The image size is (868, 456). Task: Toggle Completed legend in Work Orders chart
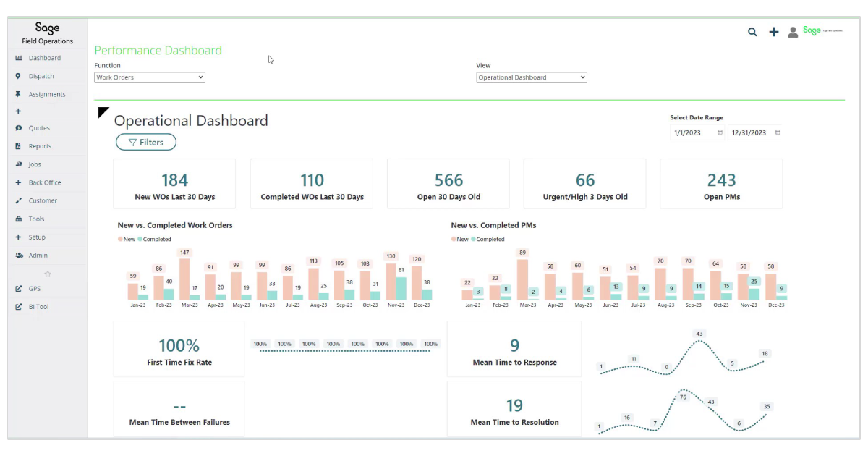pos(154,239)
